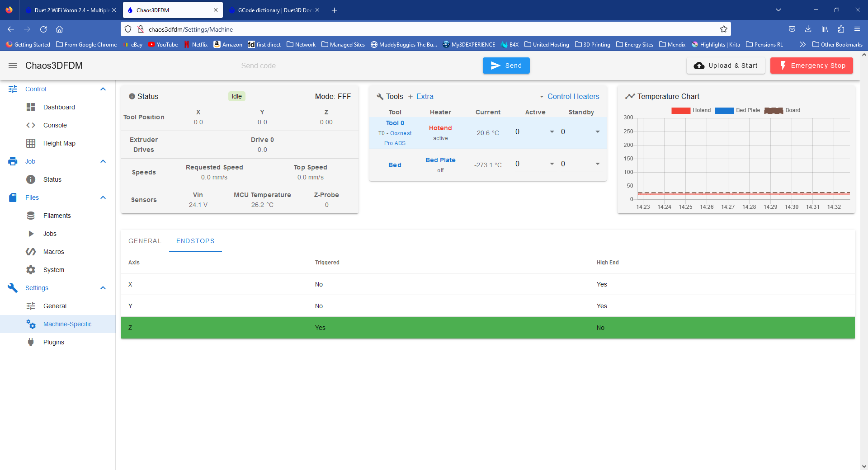Toggle Hotend series in chart legend
The image size is (868, 470).
[x=691, y=110]
